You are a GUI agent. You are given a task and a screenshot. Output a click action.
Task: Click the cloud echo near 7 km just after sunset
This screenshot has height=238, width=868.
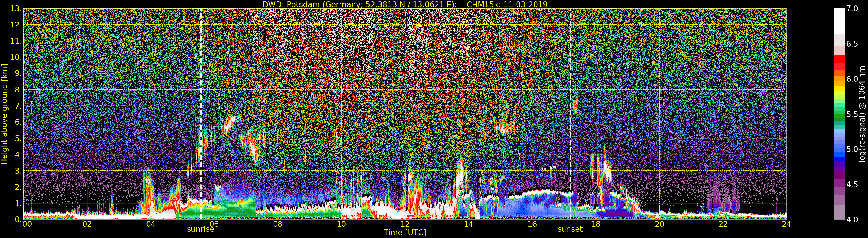pyautogui.click(x=575, y=106)
